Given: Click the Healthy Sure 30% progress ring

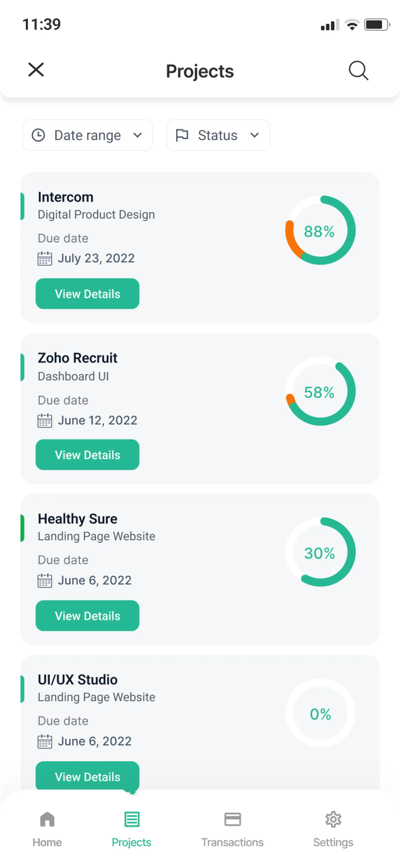Looking at the screenshot, I should coord(320,553).
